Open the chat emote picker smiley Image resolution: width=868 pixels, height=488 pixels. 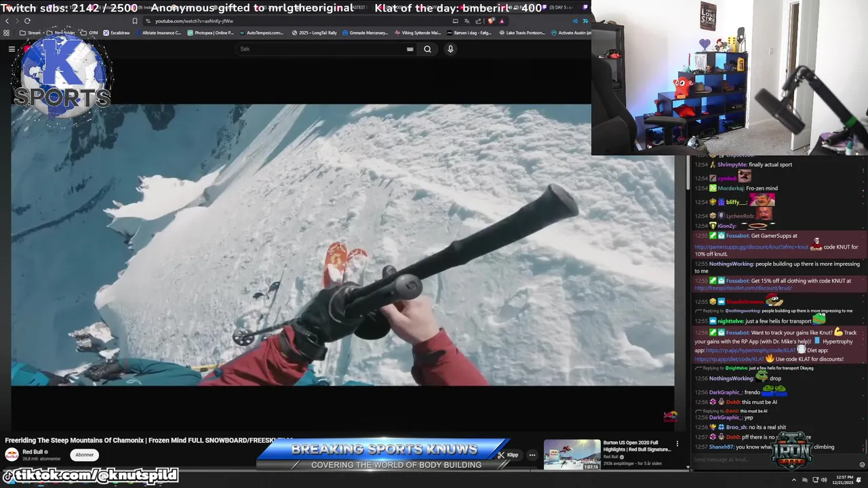point(862,465)
